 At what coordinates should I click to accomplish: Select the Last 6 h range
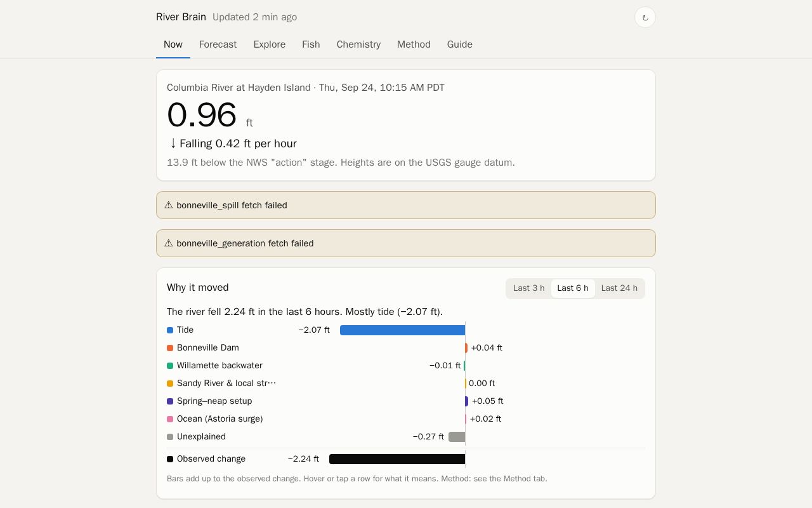pos(573,288)
